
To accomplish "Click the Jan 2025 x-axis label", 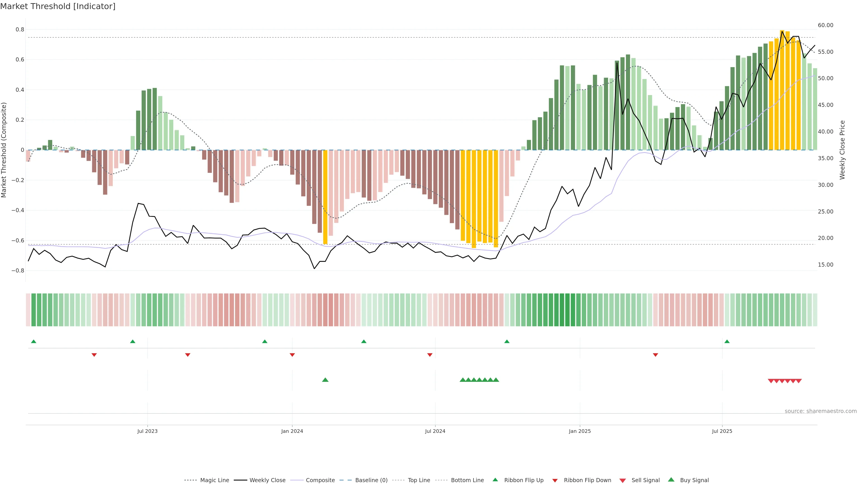I will [580, 431].
